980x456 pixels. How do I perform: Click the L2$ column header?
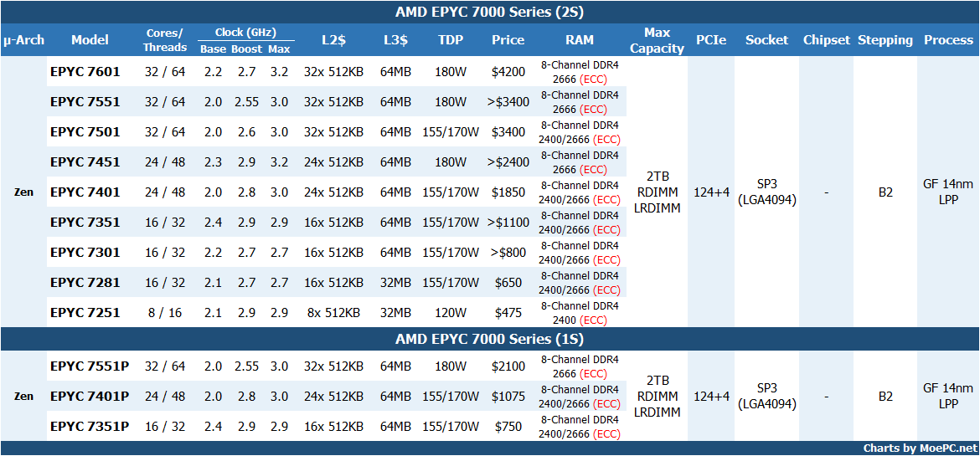tap(333, 40)
